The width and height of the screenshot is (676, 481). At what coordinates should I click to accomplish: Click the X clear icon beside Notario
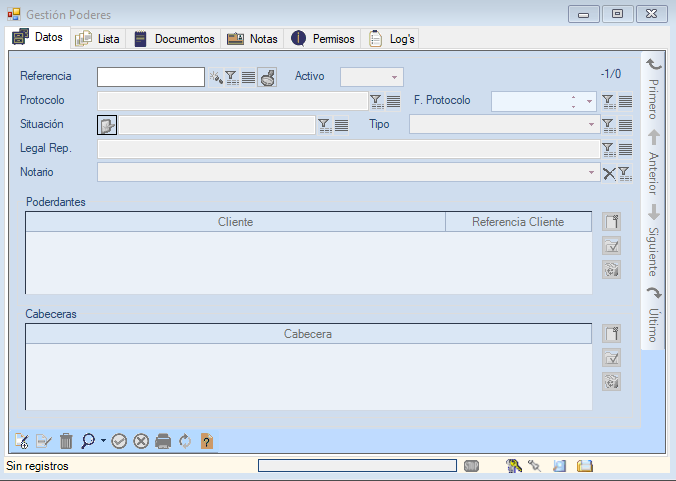coord(609,173)
